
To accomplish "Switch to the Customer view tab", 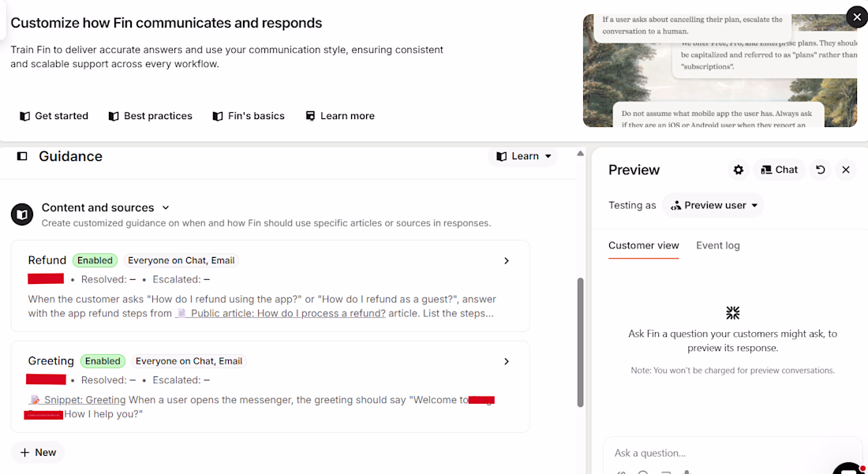I will click(x=643, y=245).
